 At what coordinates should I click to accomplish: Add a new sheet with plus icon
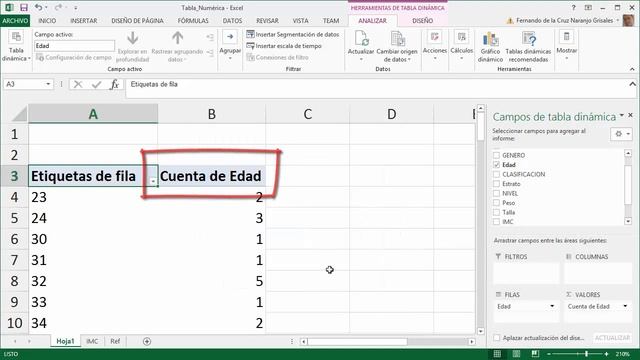tap(147, 341)
